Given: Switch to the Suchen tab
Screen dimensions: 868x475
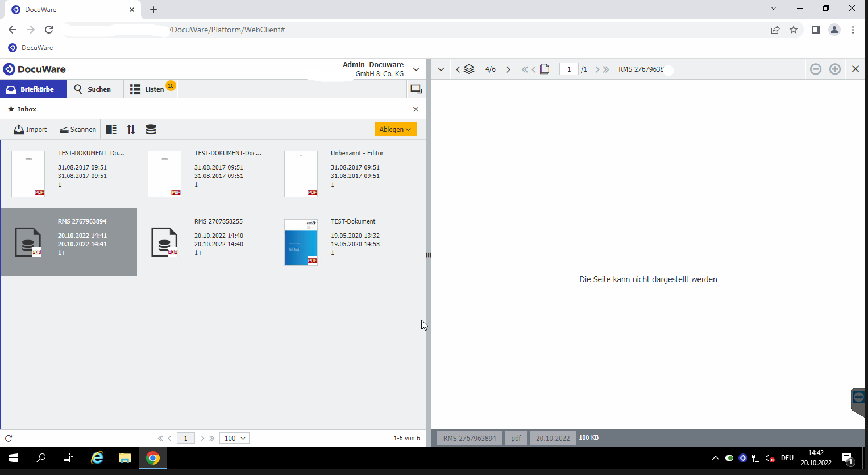Looking at the screenshot, I should [x=93, y=89].
